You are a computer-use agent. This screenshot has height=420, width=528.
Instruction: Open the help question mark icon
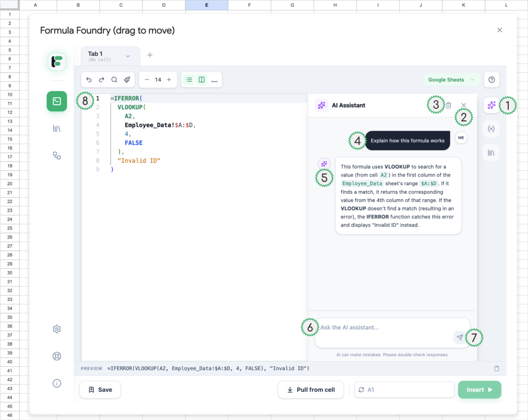click(491, 80)
